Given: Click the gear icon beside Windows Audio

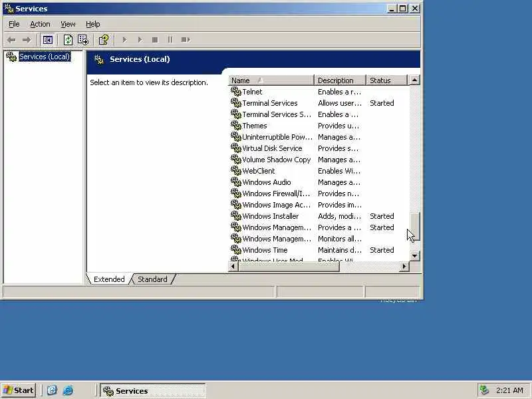Looking at the screenshot, I should click(x=236, y=182).
